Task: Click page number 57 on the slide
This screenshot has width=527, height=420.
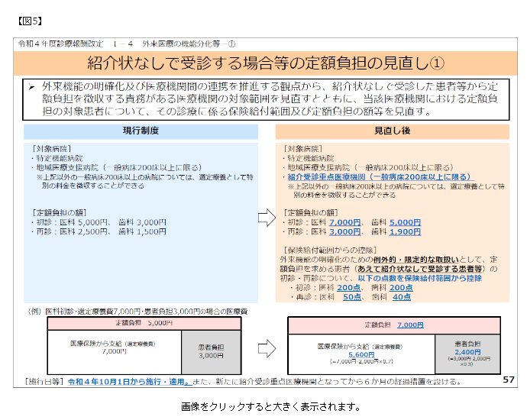Action: (509, 380)
